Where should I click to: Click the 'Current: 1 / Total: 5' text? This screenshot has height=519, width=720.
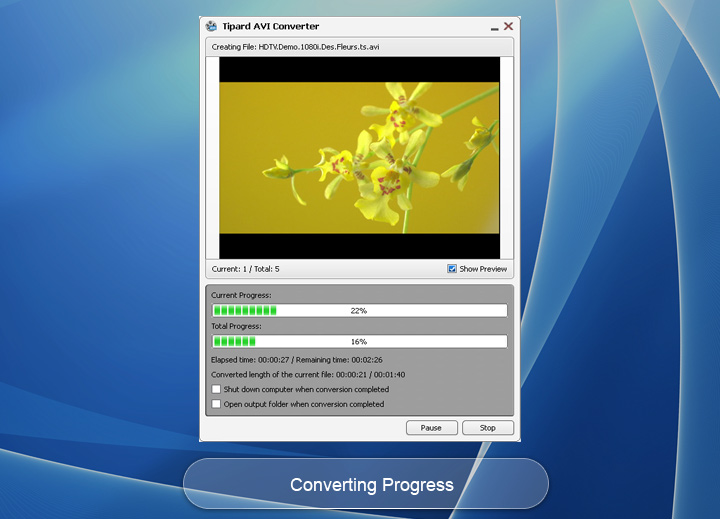coord(245,269)
